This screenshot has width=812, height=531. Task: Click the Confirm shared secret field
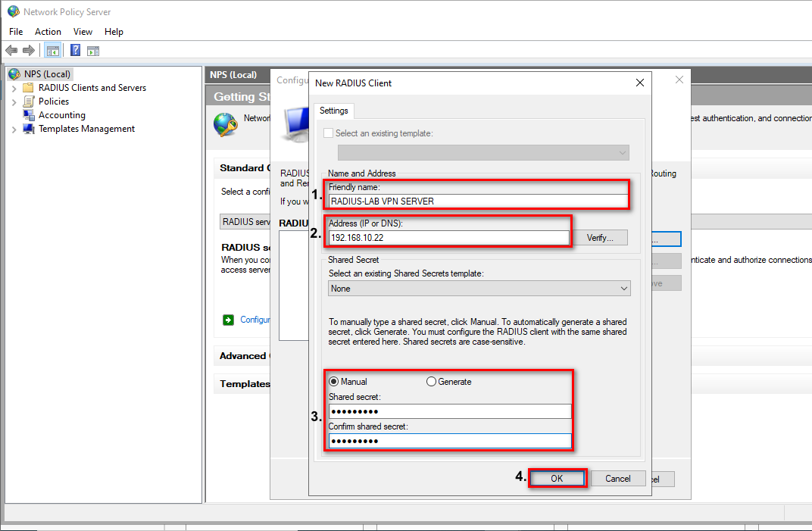[x=449, y=441]
